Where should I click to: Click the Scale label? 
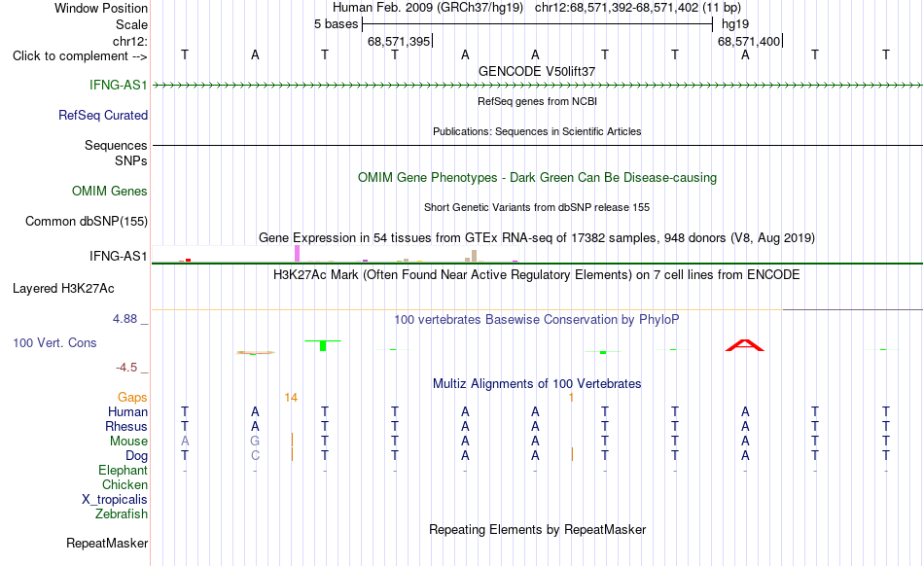click(x=131, y=24)
